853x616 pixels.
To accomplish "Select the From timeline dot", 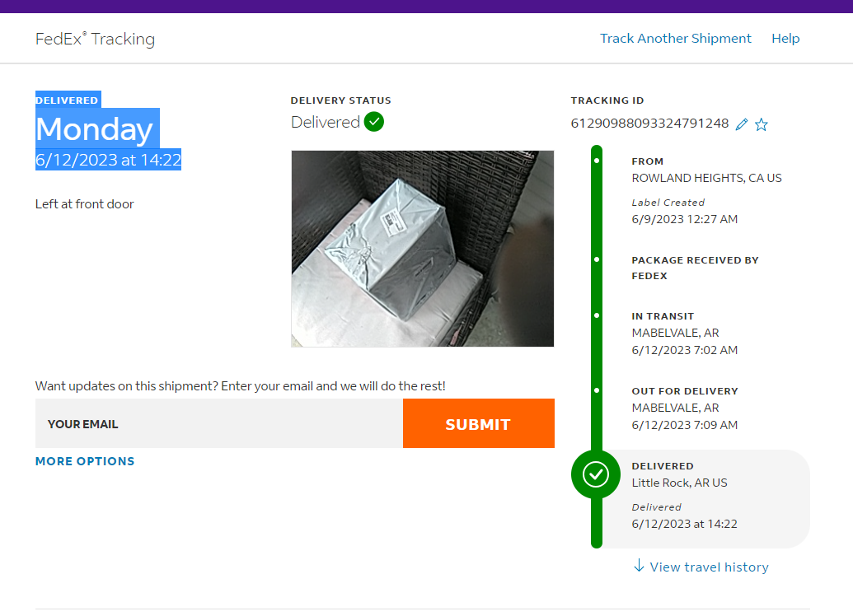I will pyautogui.click(x=597, y=161).
